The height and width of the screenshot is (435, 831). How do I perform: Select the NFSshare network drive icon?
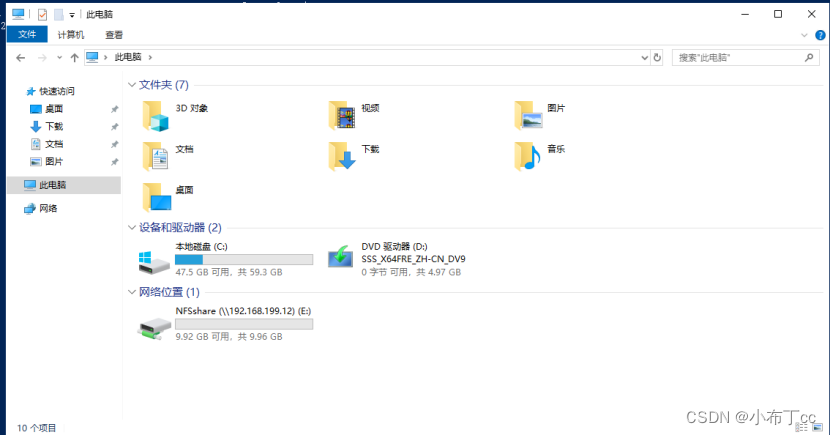154,329
